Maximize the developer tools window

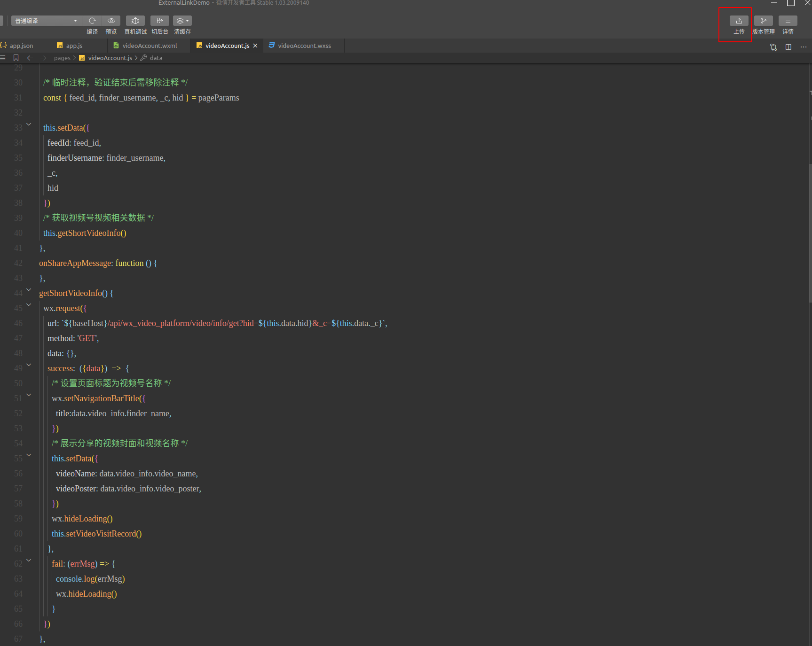click(791, 3)
